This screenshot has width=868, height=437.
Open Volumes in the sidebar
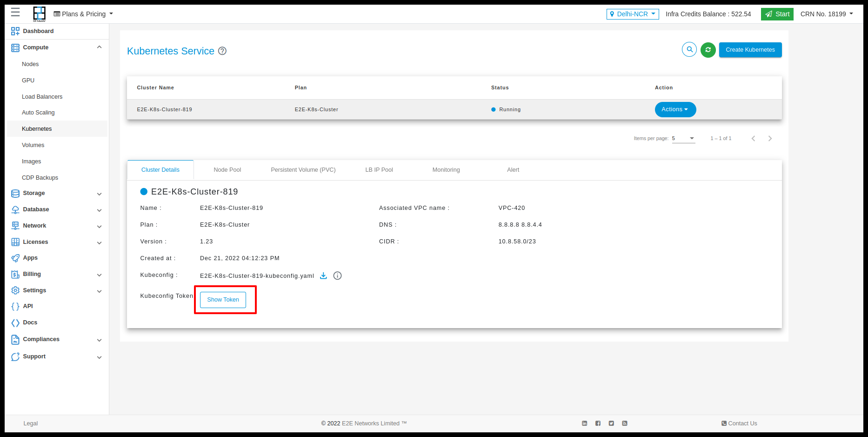33,145
